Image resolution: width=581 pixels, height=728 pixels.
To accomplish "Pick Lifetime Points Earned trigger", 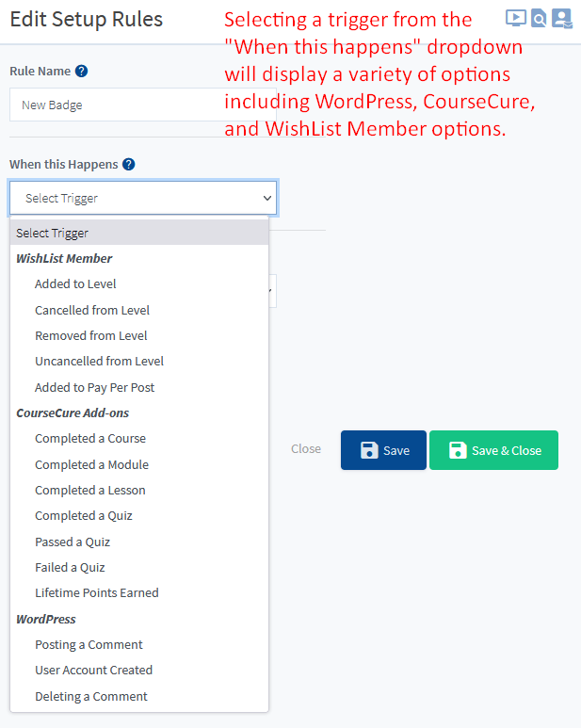I will coord(139,593).
